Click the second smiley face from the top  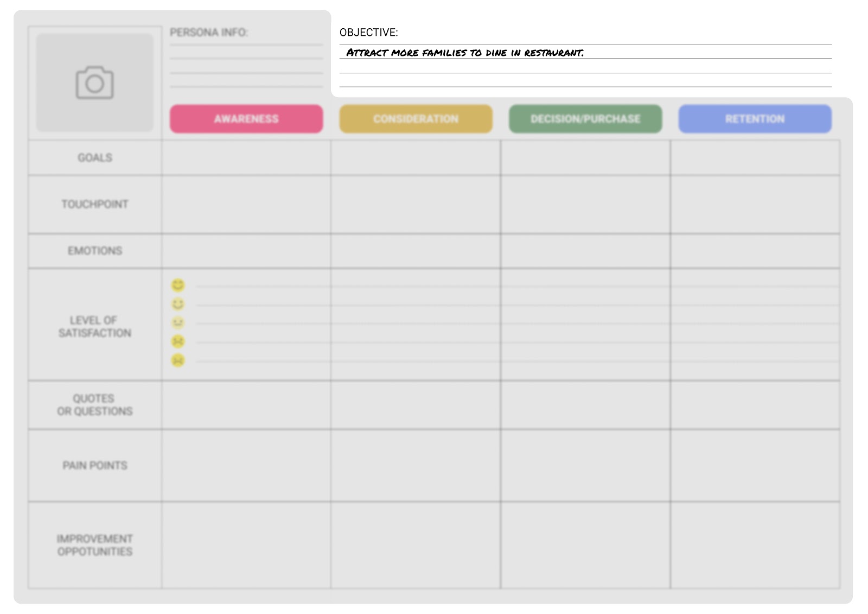178,304
